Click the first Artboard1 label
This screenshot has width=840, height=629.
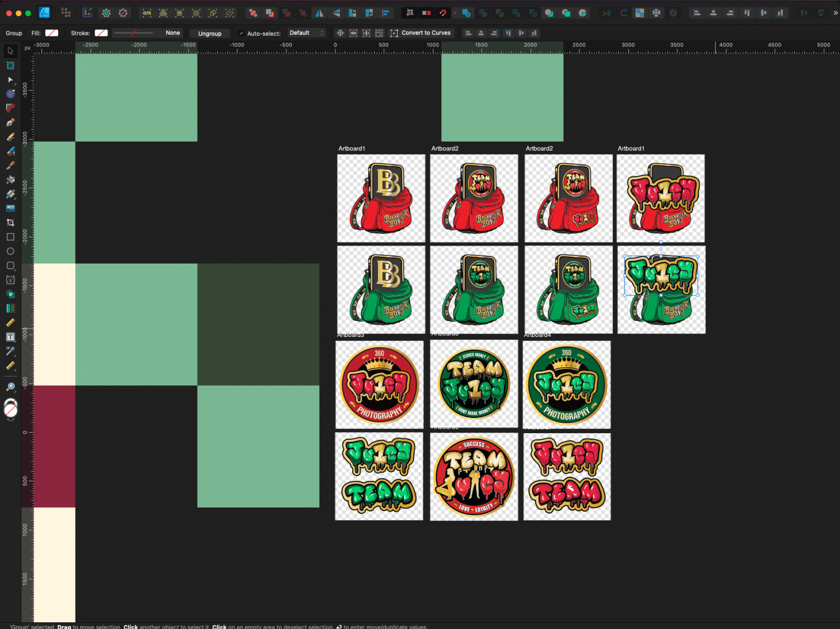point(352,148)
